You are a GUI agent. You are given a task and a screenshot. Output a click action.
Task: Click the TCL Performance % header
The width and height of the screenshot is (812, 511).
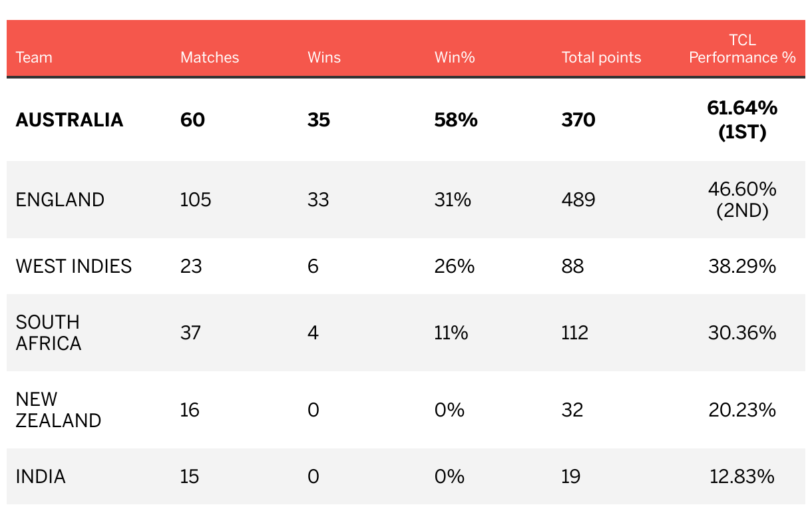[x=742, y=49]
